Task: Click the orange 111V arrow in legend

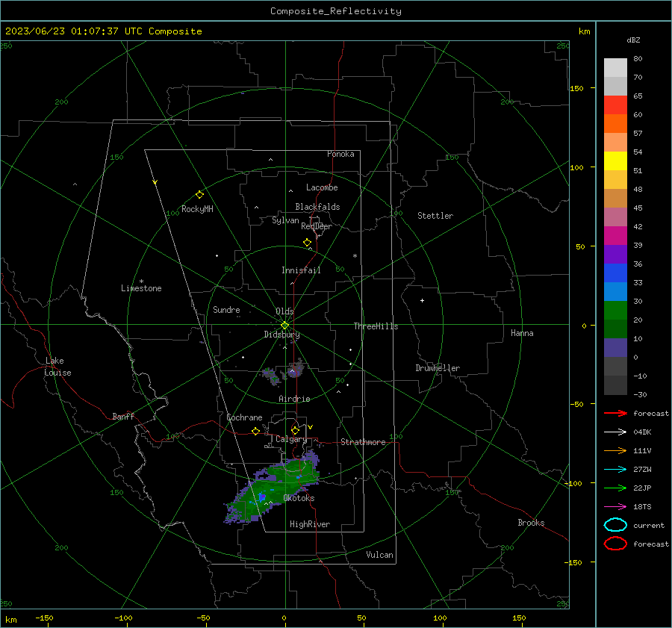Action: click(615, 450)
